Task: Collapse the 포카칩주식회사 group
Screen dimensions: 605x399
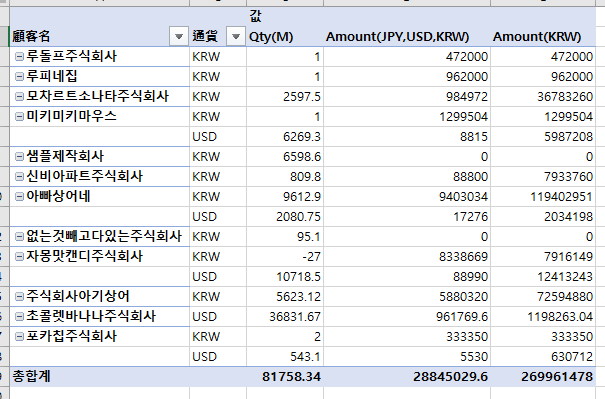Action: tap(19, 336)
